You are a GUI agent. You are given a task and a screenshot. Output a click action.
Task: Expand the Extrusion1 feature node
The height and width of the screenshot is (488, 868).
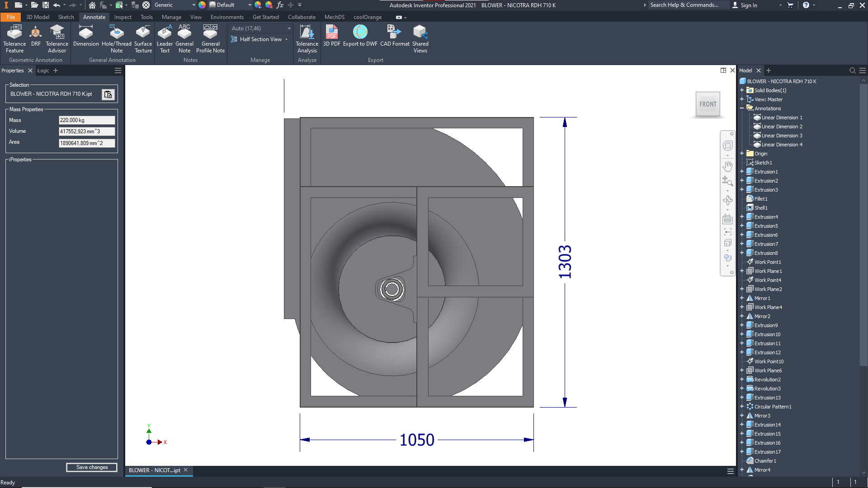coord(742,172)
